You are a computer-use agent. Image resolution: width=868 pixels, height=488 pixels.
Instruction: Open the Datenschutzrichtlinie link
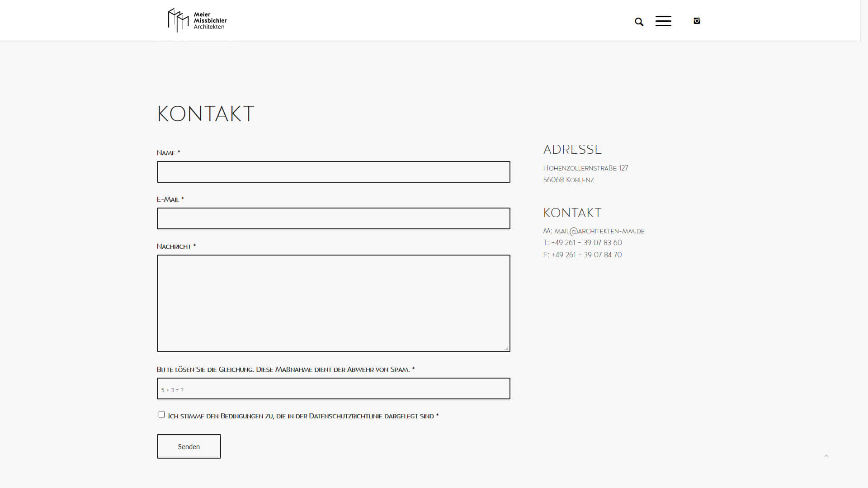pos(346,416)
